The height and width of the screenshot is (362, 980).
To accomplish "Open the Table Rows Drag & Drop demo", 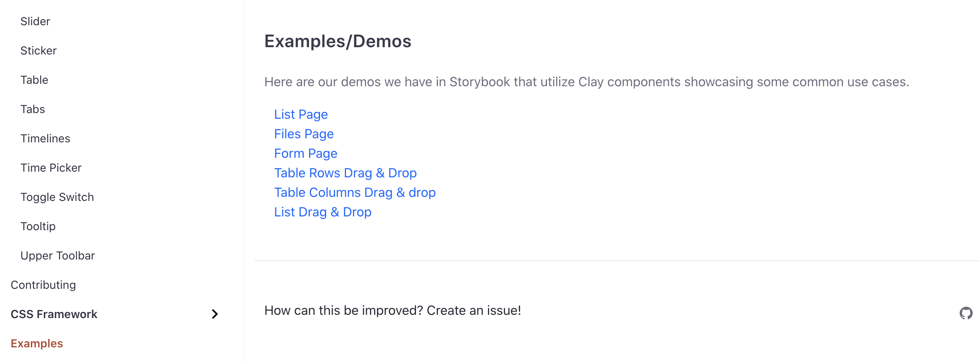I will (345, 173).
